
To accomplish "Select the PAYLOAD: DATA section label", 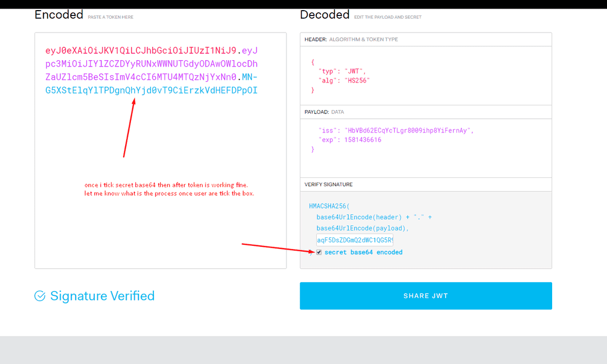I will click(x=324, y=112).
